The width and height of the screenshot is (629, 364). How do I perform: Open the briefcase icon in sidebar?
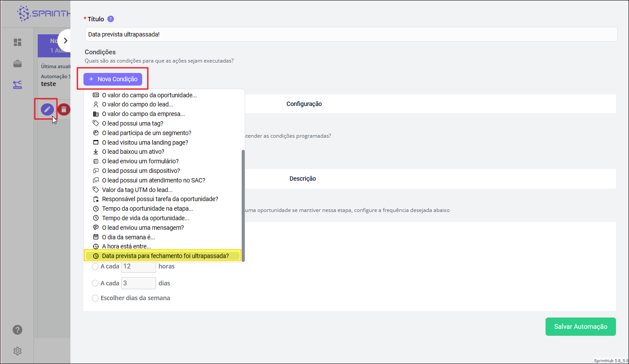(x=17, y=64)
